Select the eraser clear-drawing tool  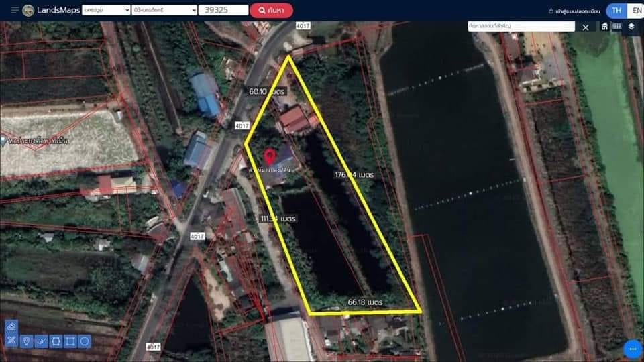(11, 326)
